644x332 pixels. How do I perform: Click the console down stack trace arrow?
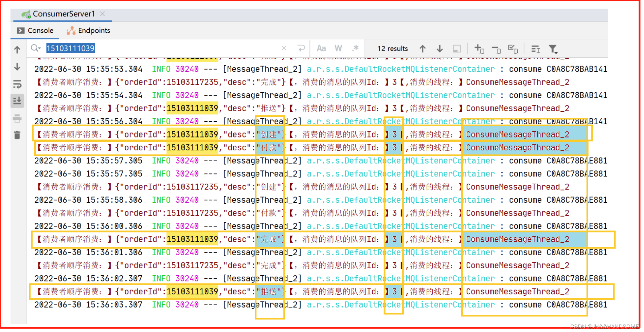point(17,67)
